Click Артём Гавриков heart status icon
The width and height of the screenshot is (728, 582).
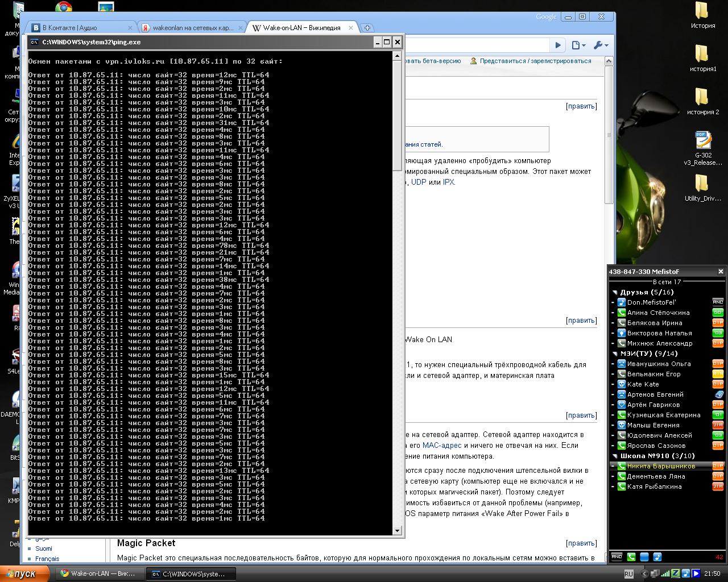(622, 405)
